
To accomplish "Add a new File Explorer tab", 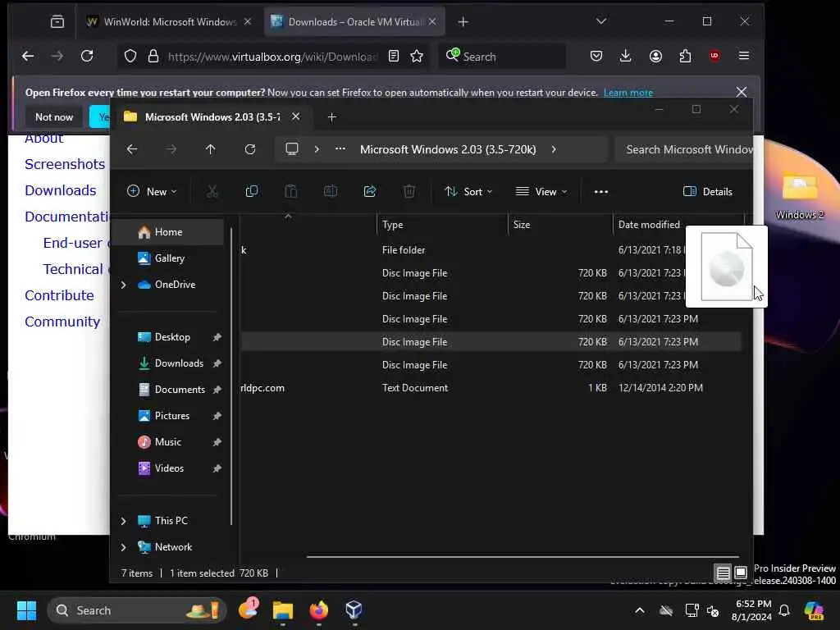I will click(331, 116).
